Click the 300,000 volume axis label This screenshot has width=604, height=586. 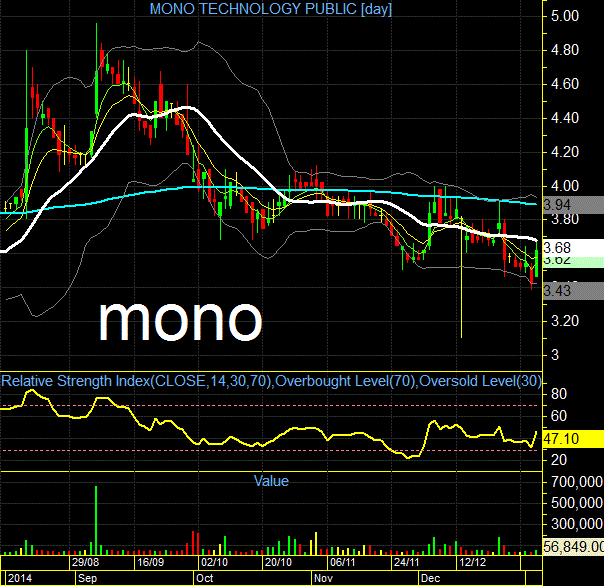point(577,524)
